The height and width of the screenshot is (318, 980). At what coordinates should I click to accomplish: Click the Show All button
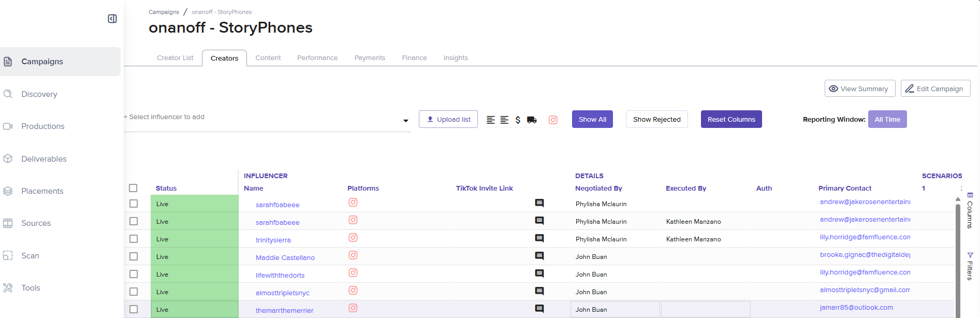coord(592,119)
